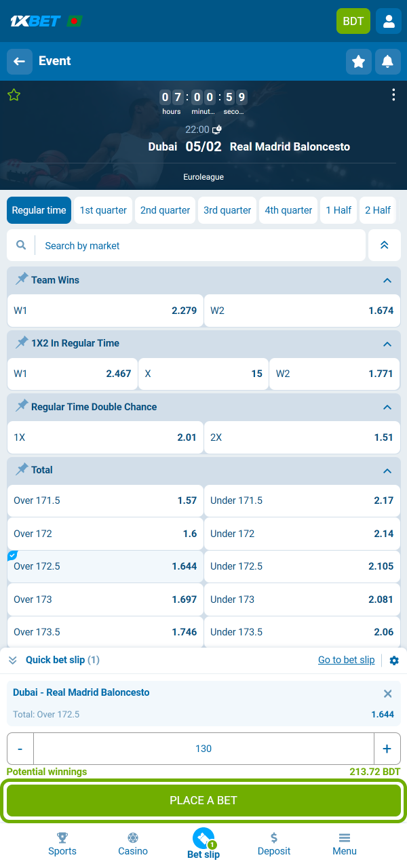
Task: Collapse markets using the double chevron
Action: point(384,245)
